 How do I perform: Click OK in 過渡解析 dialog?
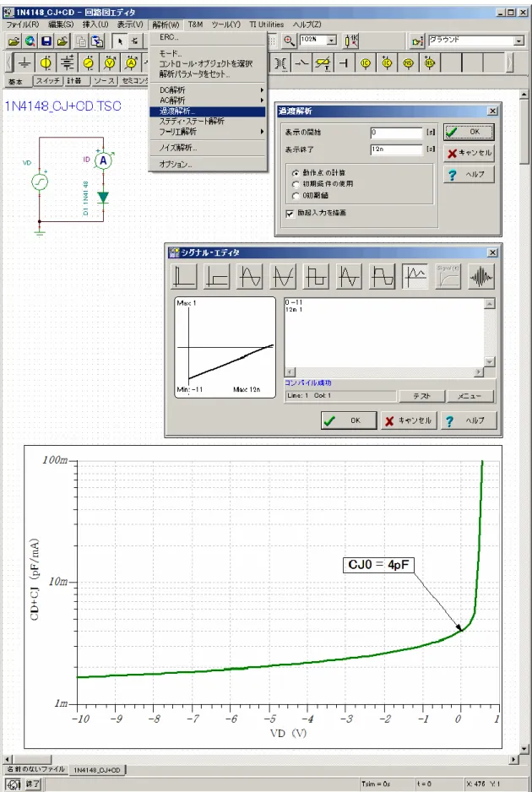[x=469, y=132]
